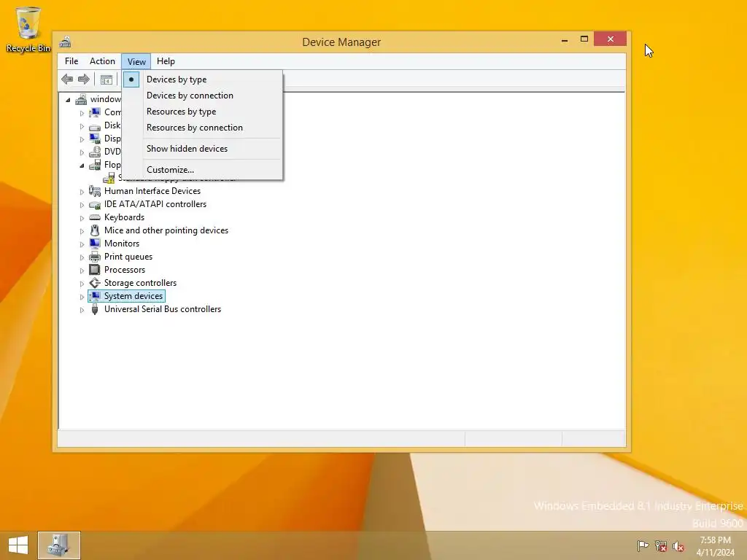Screen dimensions: 747x560
Task: Click the Properties console toolbar icon
Action: [107, 79]
